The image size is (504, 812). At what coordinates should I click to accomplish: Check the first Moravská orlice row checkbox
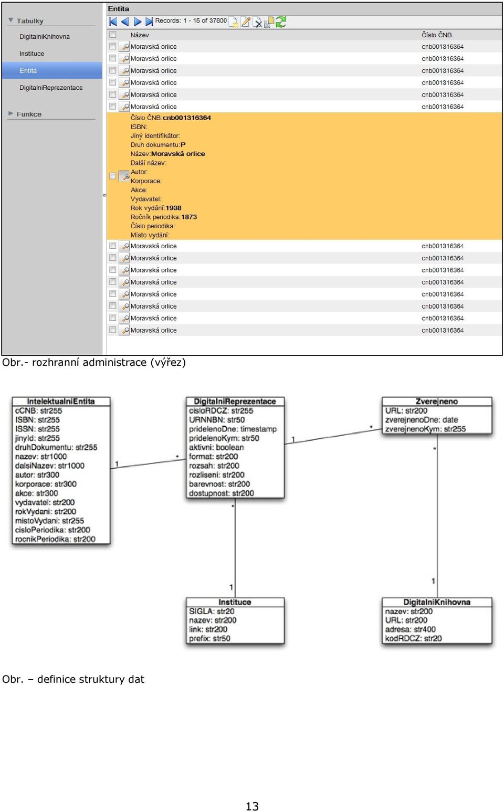coord(112,47)
